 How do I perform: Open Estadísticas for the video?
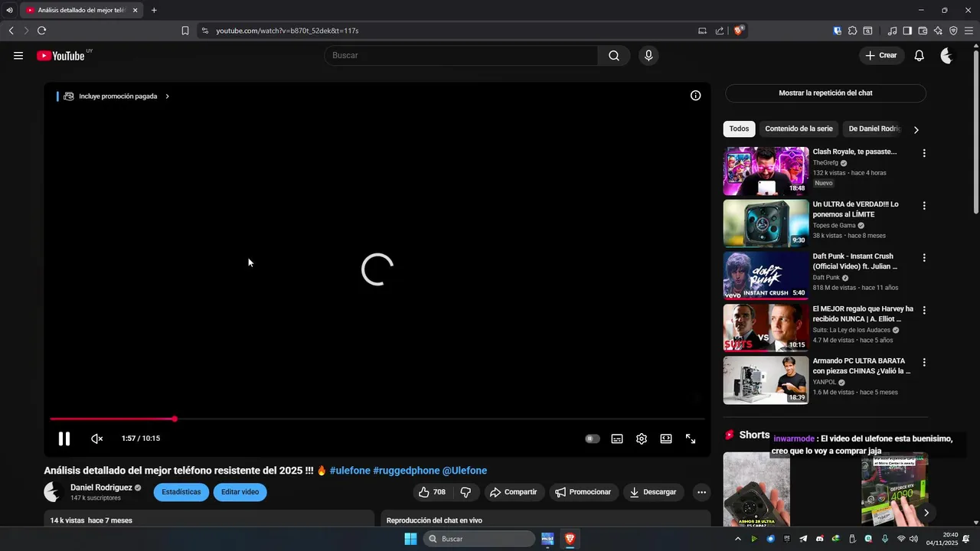click(181, 492)
